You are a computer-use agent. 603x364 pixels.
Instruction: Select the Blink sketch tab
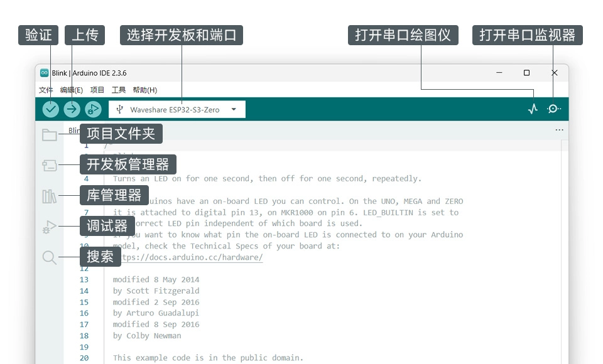tap(73, 130)
